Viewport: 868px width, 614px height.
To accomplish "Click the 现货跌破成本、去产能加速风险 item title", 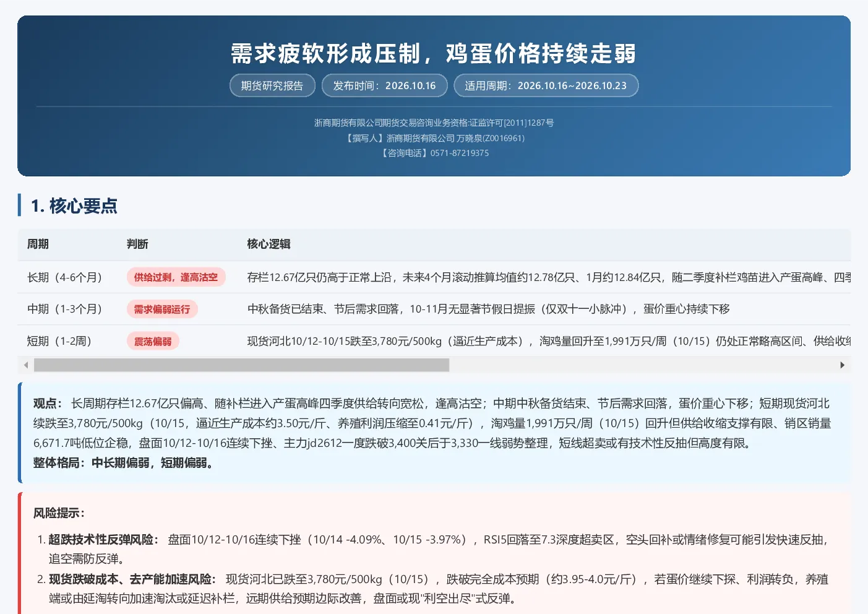I will point(133,579).
